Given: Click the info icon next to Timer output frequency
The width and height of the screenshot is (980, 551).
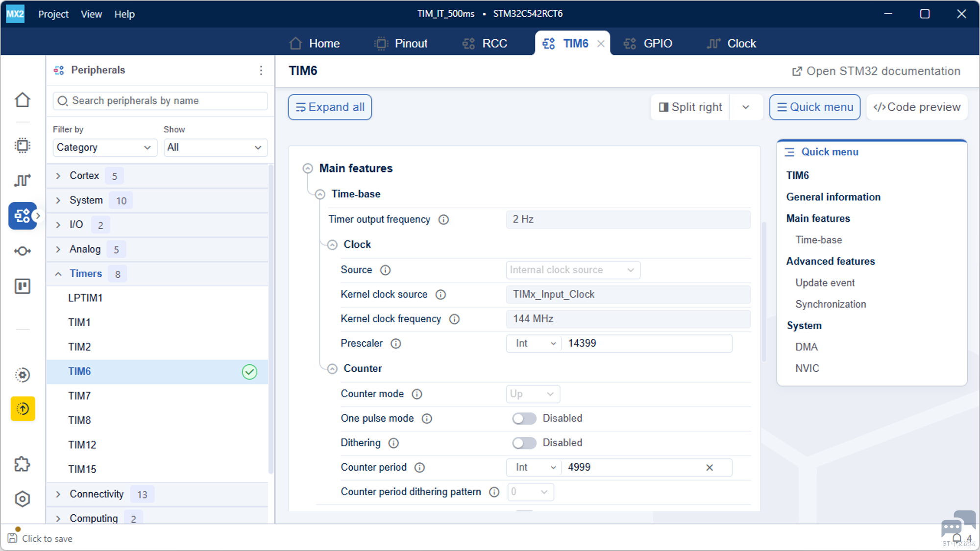Looking at the screenshot, I should pyautogui.click(x=443, y=219).
